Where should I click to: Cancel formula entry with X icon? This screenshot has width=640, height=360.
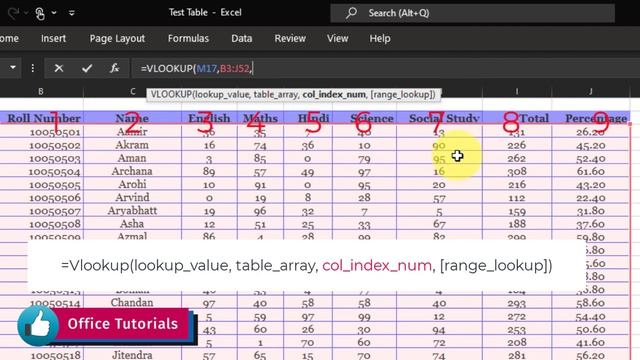coord(59,68)
